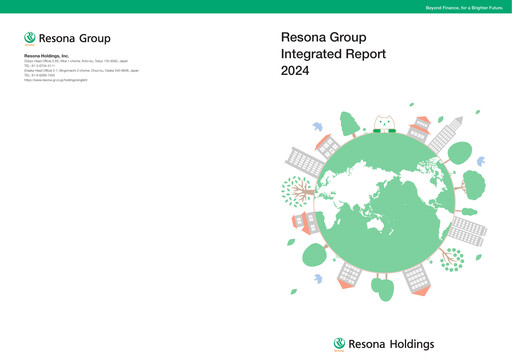Click the "2024" year in the title
Screen dimensions: 512x362
(295, 71)
